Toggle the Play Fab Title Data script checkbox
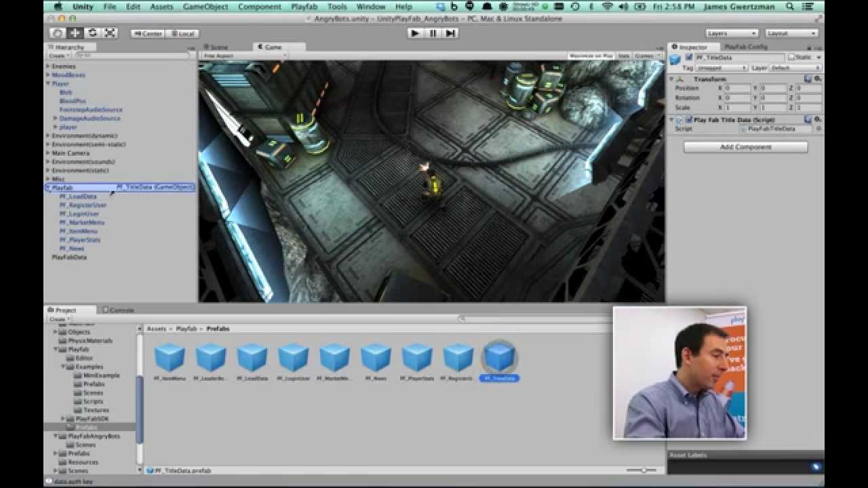This screenshot has height=488, width=868. click(688, 119)
